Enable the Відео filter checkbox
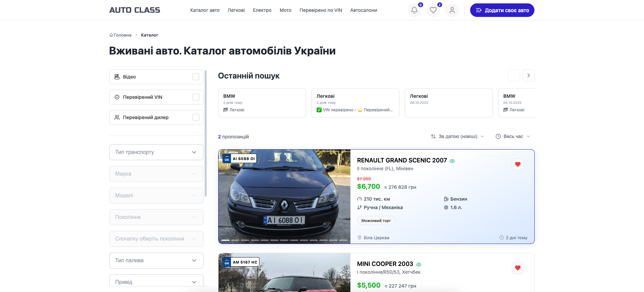This screenshot has height=292, width=644. coord(195,77)
